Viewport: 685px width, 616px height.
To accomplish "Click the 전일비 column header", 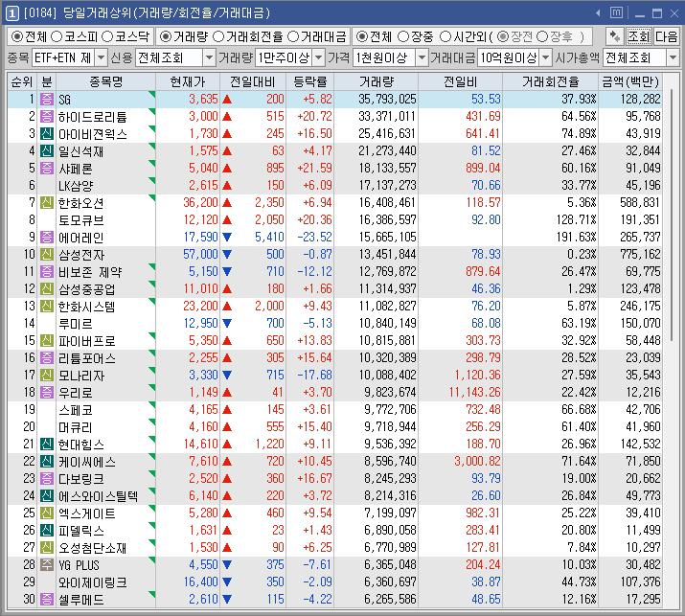I will pos(460,81).
